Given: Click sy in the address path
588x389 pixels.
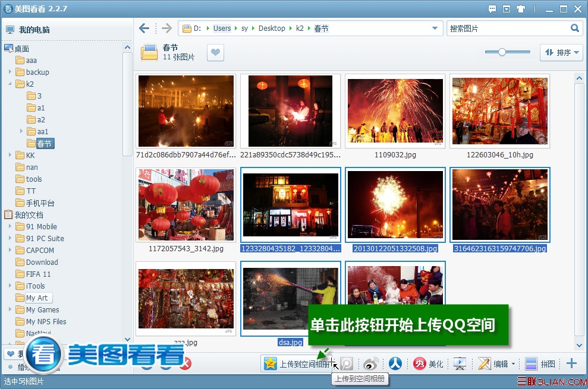Looking at the screenshot, I should [244, 29].
